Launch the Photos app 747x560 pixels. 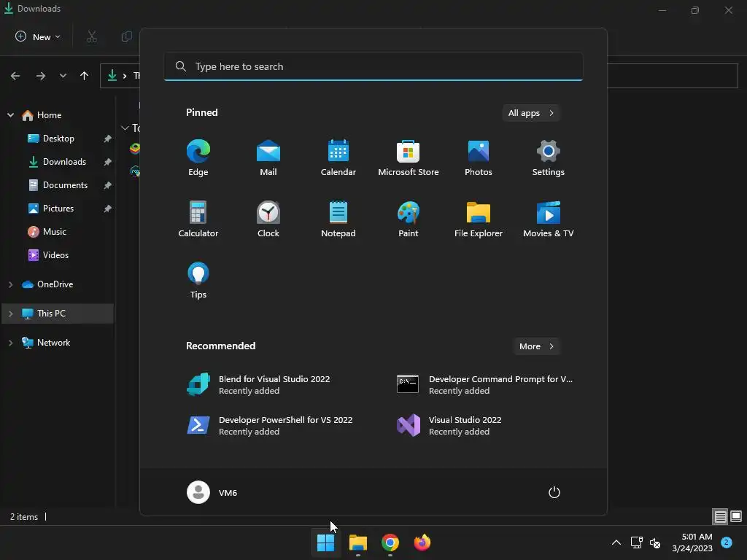click(x=479, y=157)
